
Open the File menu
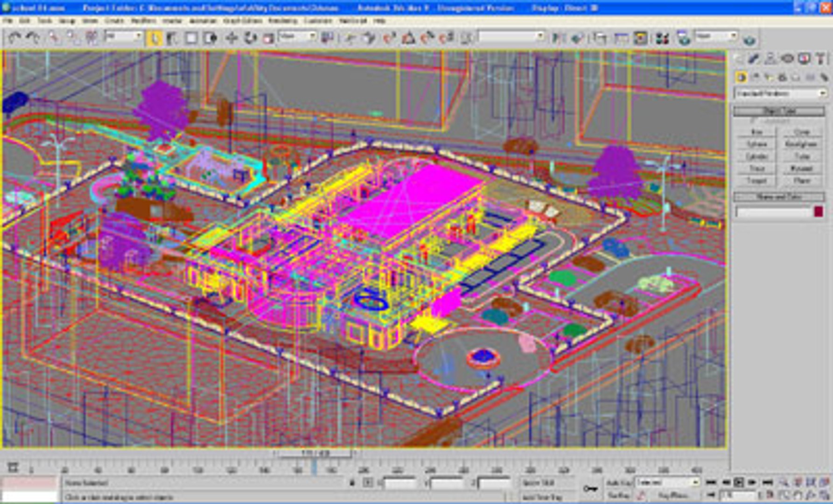click(x=7, y=21)
